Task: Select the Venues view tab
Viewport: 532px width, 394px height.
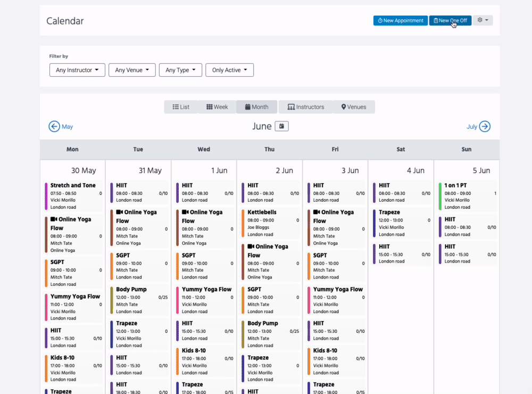Action: pos(354,107)
